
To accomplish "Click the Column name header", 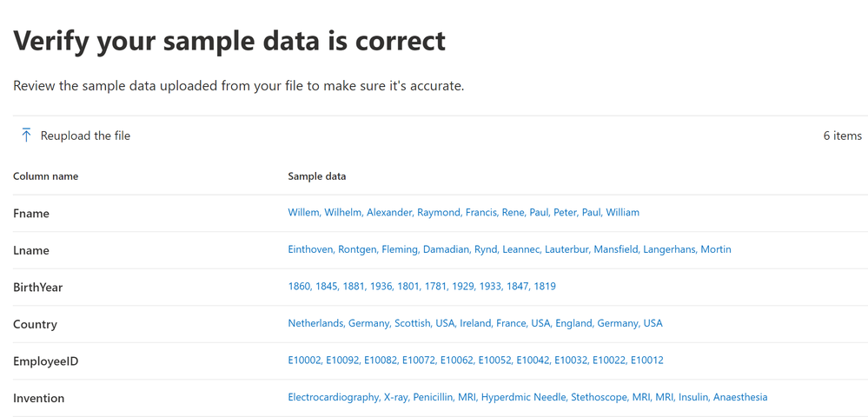I will [45, 176].
